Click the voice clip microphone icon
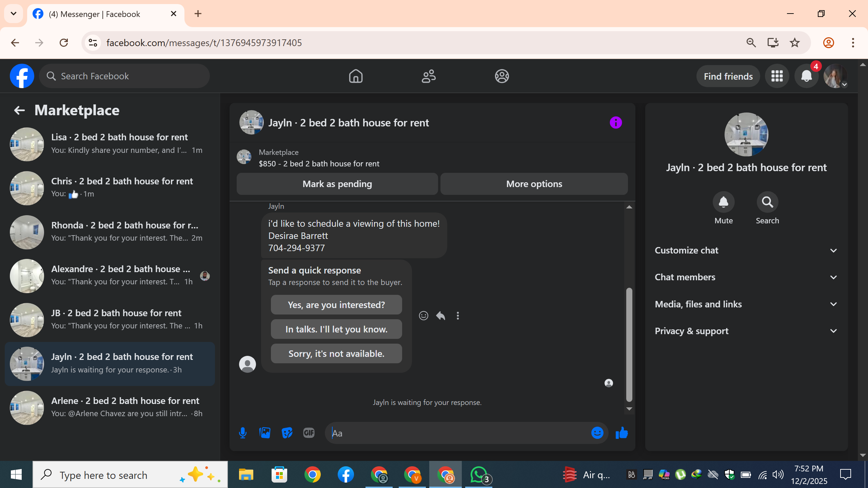This screenshot has height=488, width=868. click(x=242, y=433)
